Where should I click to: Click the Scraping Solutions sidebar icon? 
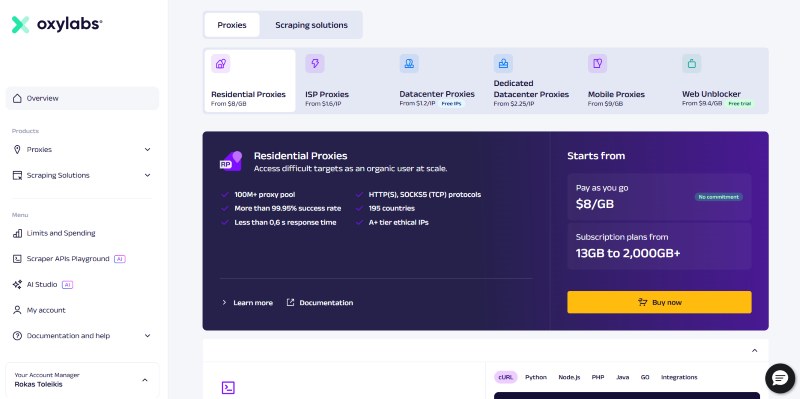17,175
